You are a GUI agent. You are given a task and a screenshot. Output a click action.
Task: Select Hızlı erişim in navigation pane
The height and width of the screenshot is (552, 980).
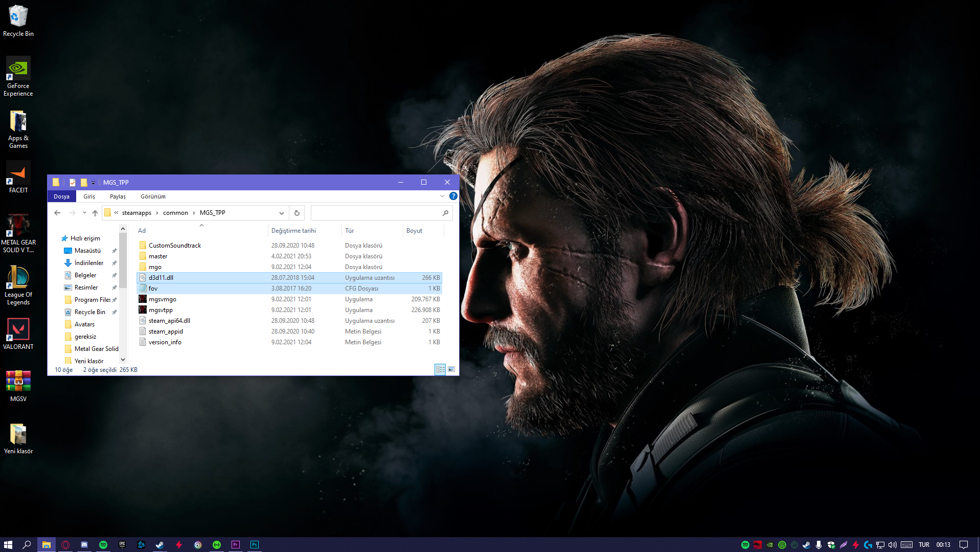tap(85, 238)
